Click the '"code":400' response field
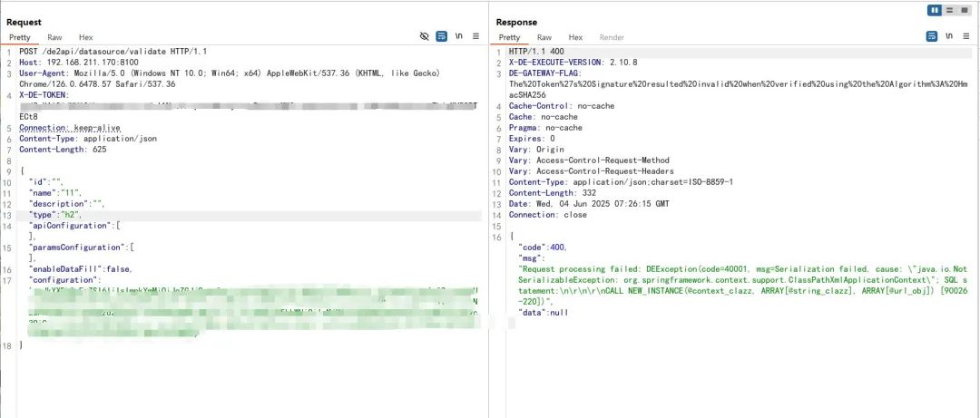 coord(544,248)
